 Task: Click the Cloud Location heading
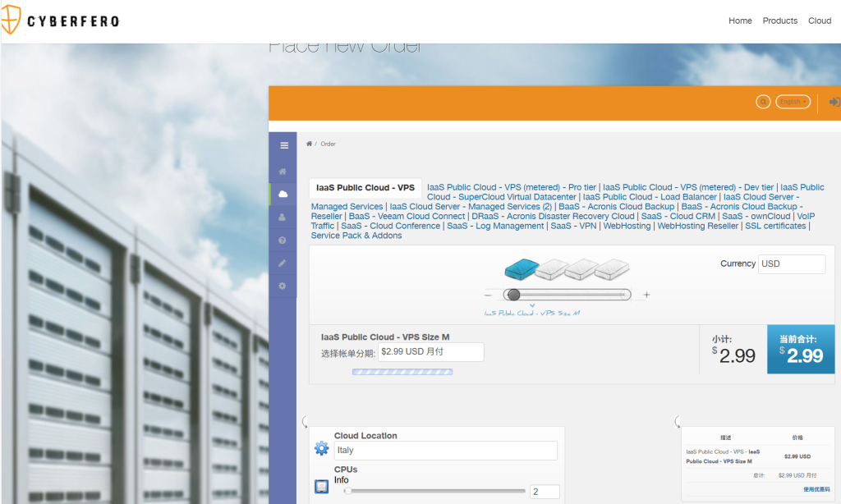(365, 436)
